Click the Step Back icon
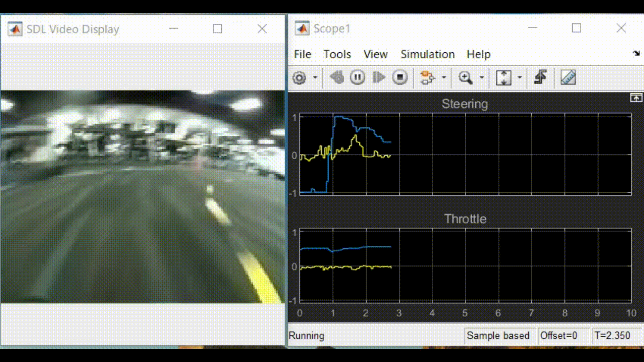The height and width of the screenshot is (362, 644). [337, 78]
